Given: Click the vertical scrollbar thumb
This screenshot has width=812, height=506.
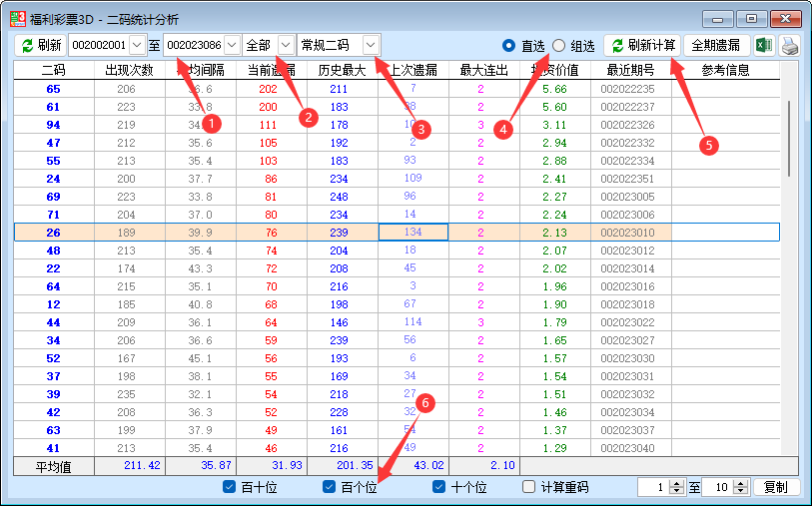Looking at the screenshot, I should [x=789, y=125].
